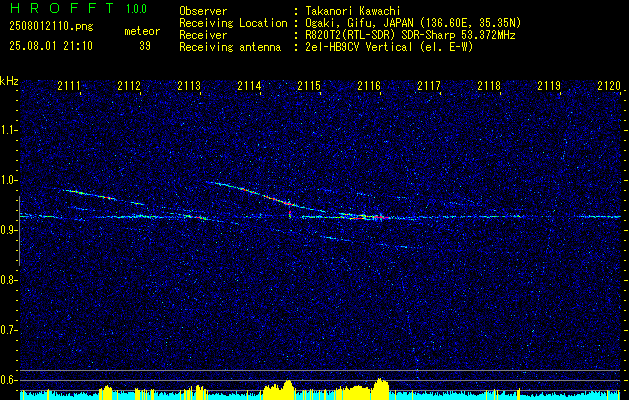Click the 2112 time axis marker

129,86
